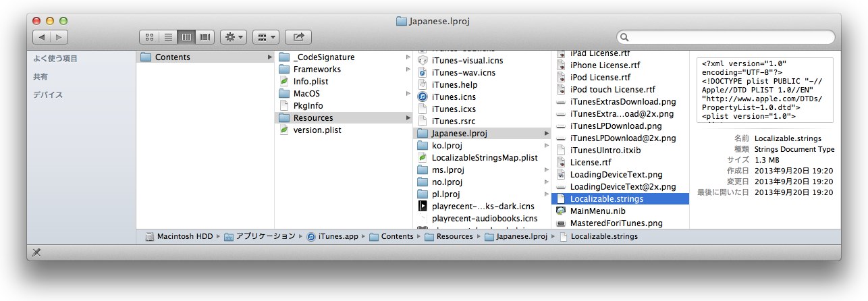Image resolution: width=868 pixels, height=301 pixels.
Task: Select ko.lproj folder
Action: (482, 146)
